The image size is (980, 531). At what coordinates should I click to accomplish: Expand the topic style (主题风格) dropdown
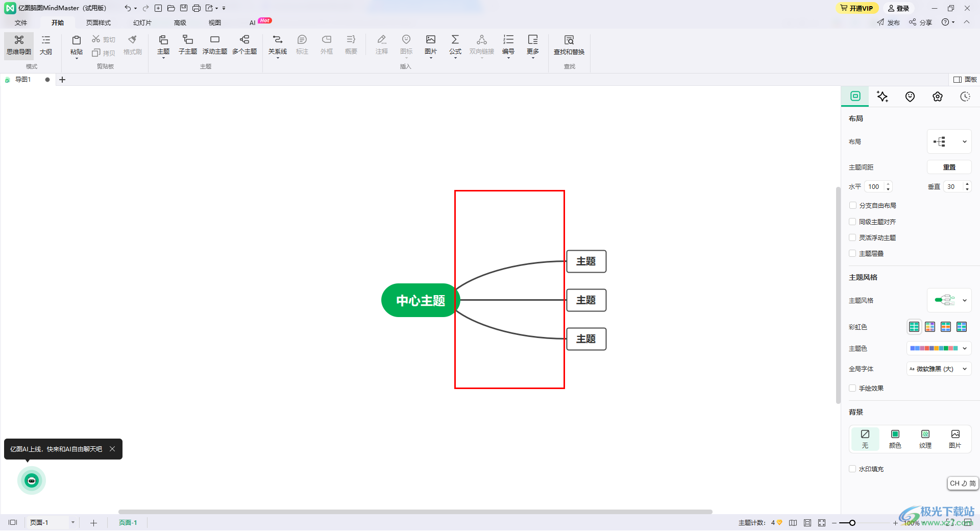point(949,300)
